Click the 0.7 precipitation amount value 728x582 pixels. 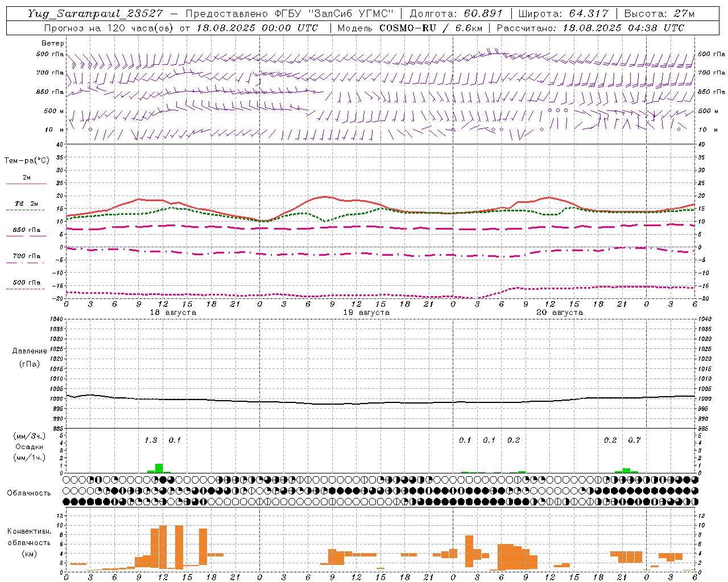634,440
